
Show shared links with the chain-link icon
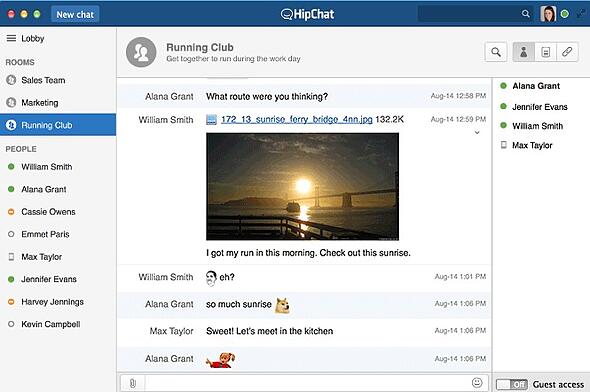567,52
